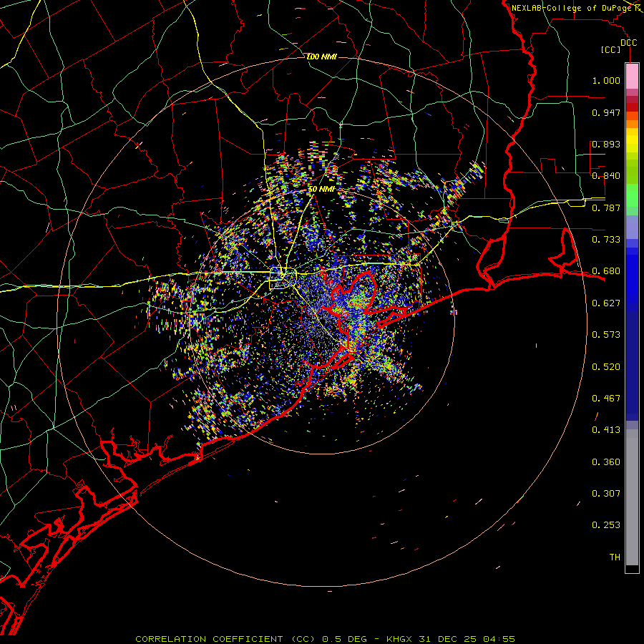
Task: Click the 100 NMI range ring label
Action: coord(321,57)
